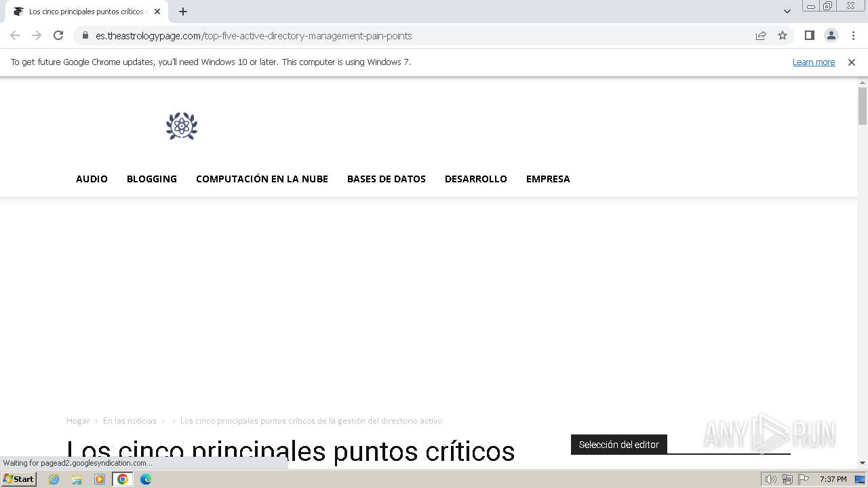Image resolution: width=868 pixels, height=488 pixels.
Task: Click the Hogar breadcrumb link
Action: click(x=78, y=421)
